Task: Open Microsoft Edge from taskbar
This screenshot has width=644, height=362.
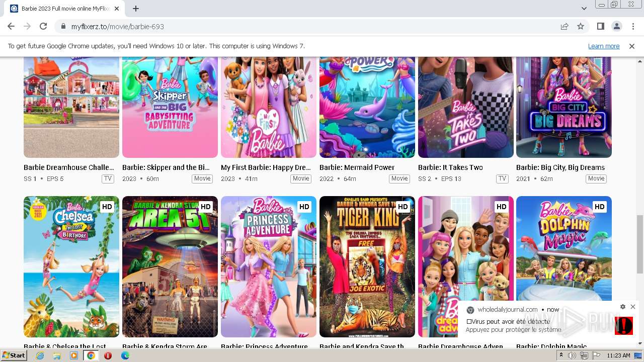Action: click(125, 355)
